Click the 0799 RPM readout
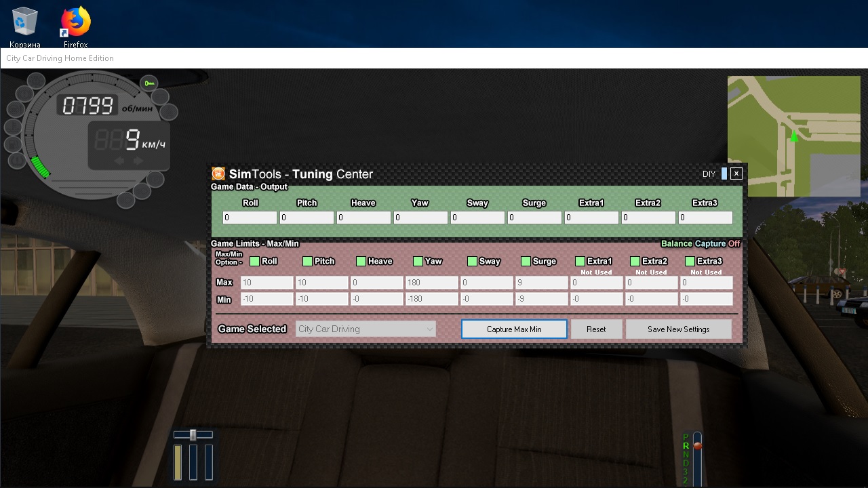868x488 pixels. [88, 106]
